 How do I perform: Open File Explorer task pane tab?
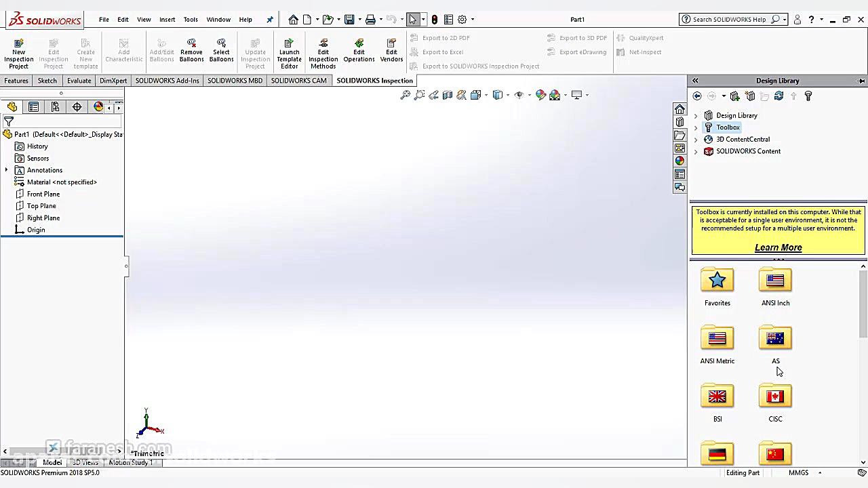679,135
